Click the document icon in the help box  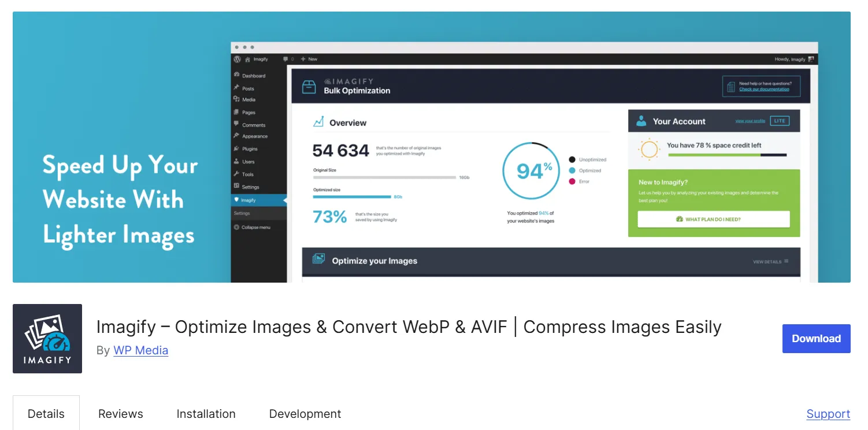(x=731, y=87)
